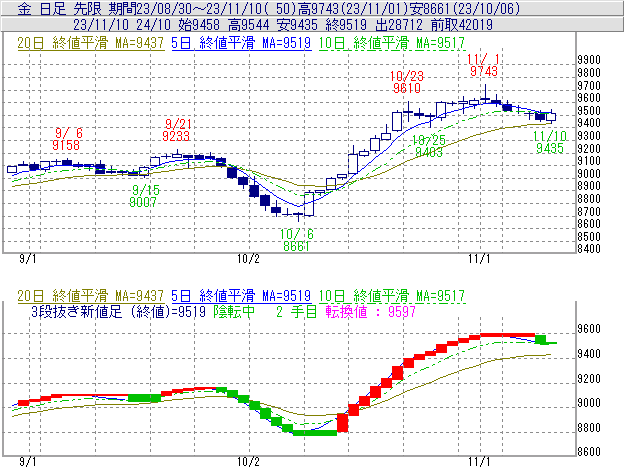Select the 終9519 closing price value
This screenshot has height=475, width=624.
(346, 25)
